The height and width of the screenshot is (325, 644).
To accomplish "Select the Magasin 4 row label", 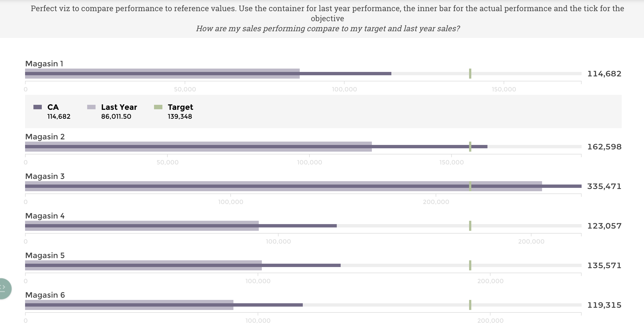I will [45, 216].
